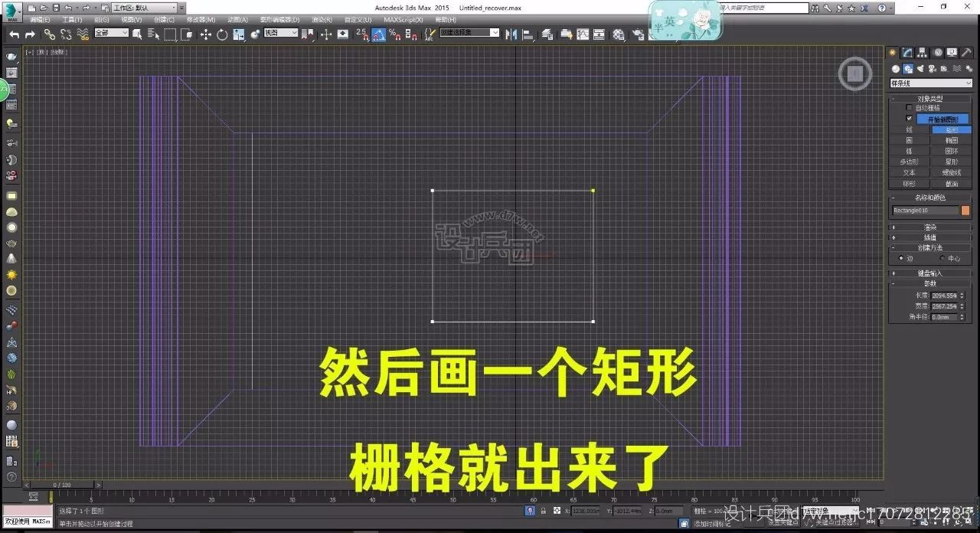Open the 渲染(R) menu

click(x=321, y=19)
